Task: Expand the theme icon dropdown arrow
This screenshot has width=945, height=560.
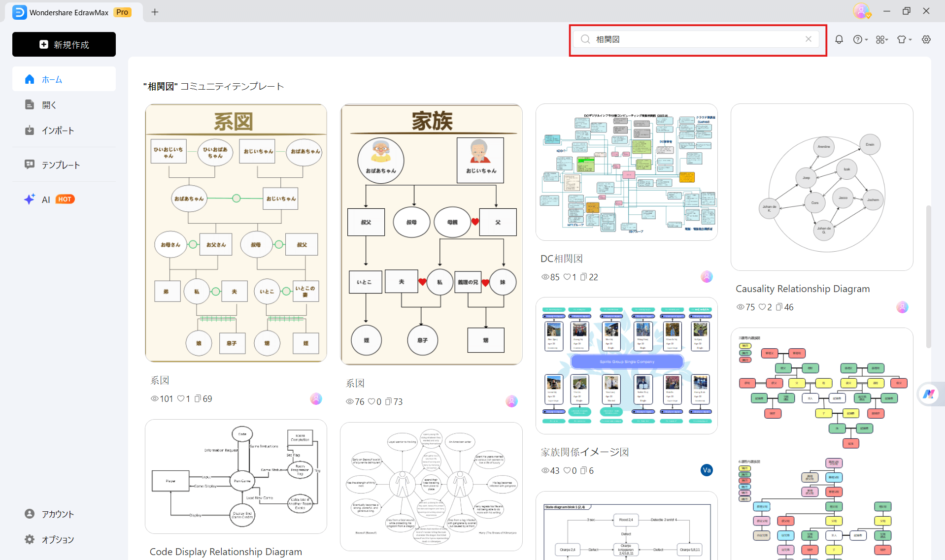Action: [x=909, y=39]
